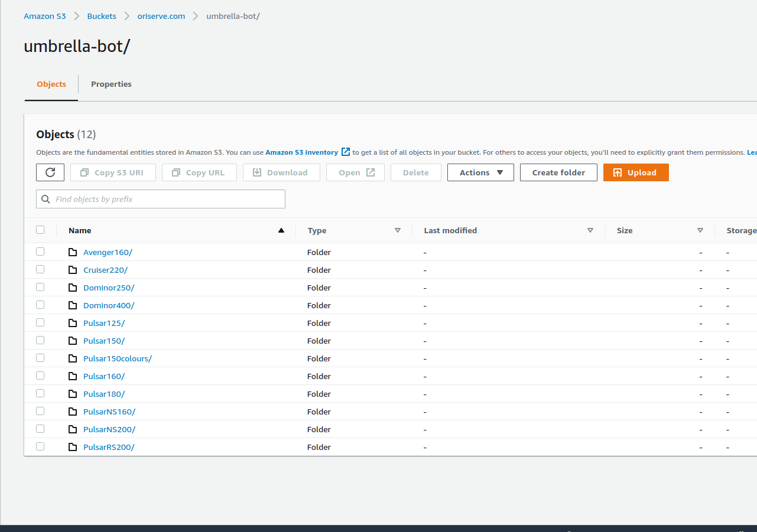This screenshot has height=532, width=757.
Task: Open the Pulsar180/ folder link
Action: click(104, 394)
